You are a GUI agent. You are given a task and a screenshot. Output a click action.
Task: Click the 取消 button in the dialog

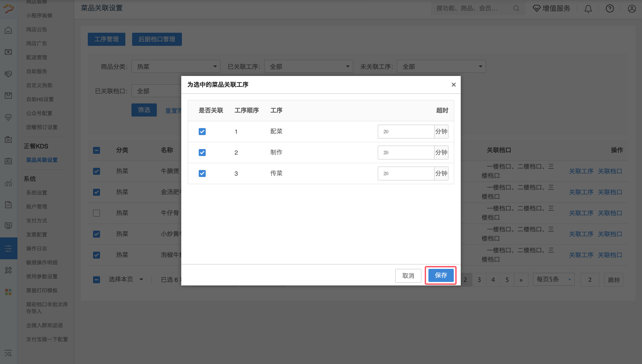408,276
